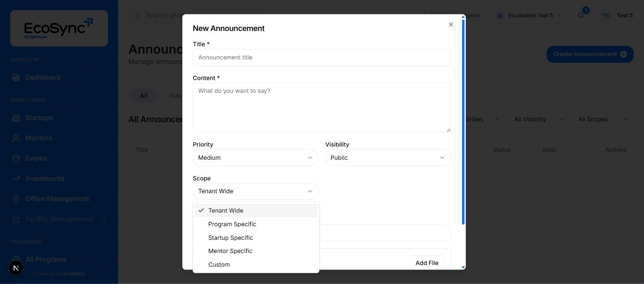
Task: Click the Mentors people icon
Action: 16,138
